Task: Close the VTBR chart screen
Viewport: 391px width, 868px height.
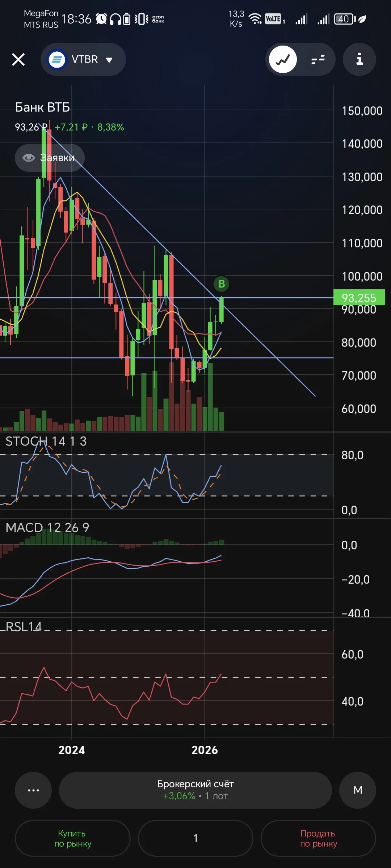Action: tap(18, 59)
